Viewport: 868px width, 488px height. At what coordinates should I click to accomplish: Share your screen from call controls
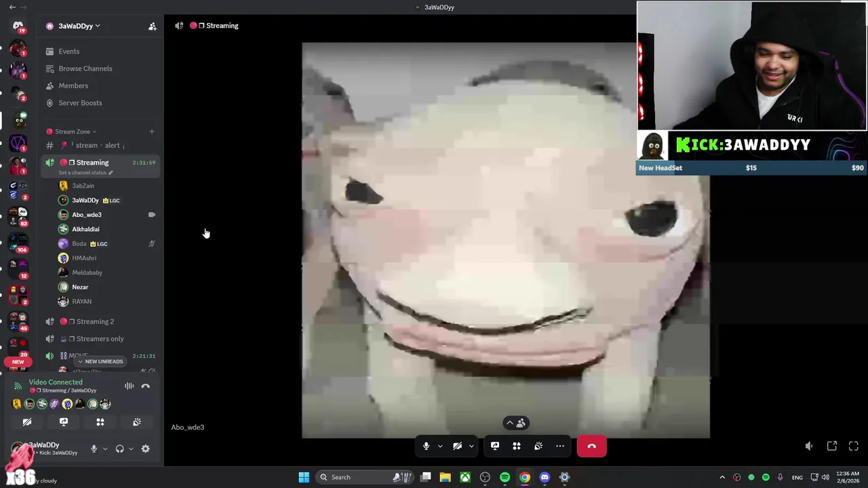495,446
